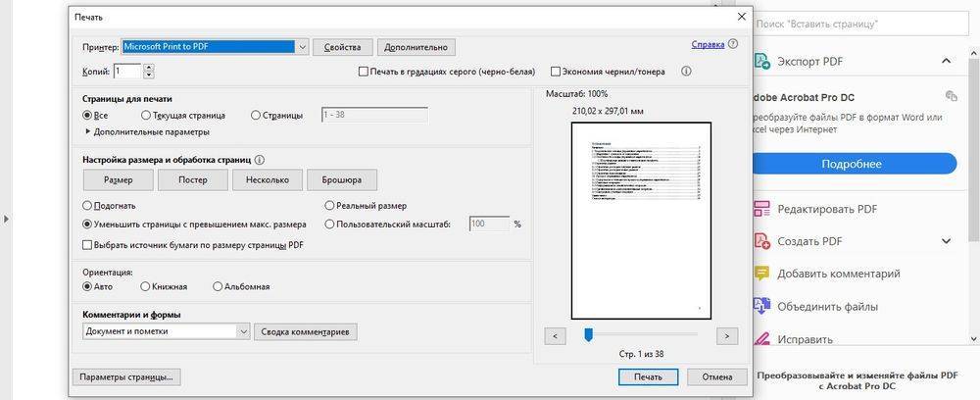Select the Текущая страница radio button
The height and width of the screenshot is (400, 980).
(x=146, y=116)
